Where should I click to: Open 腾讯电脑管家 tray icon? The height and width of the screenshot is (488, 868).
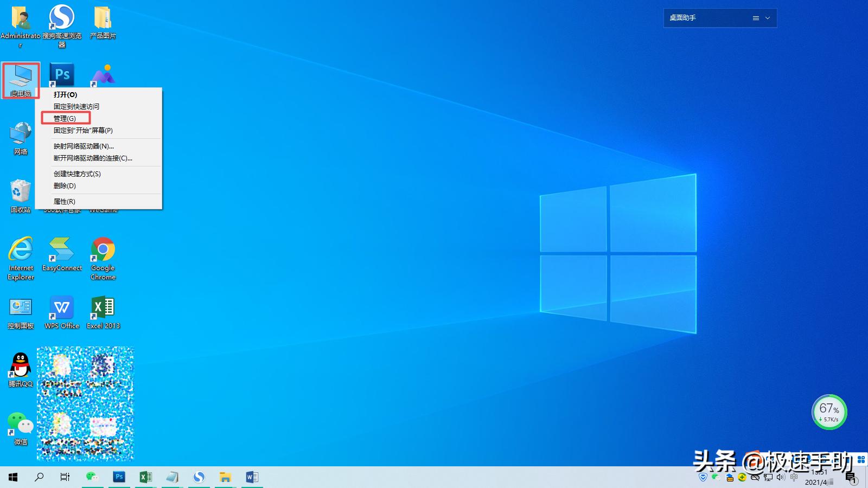click(x=703, y=477)
